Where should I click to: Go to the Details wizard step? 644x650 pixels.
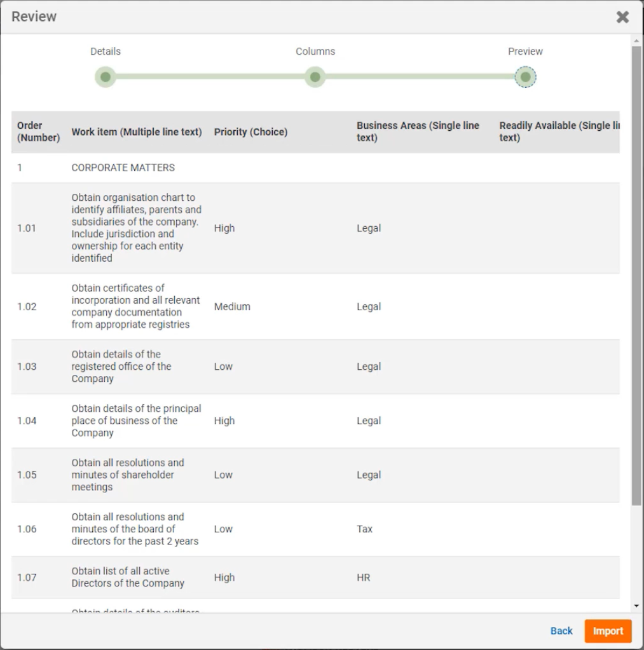[x=106, y=78]
